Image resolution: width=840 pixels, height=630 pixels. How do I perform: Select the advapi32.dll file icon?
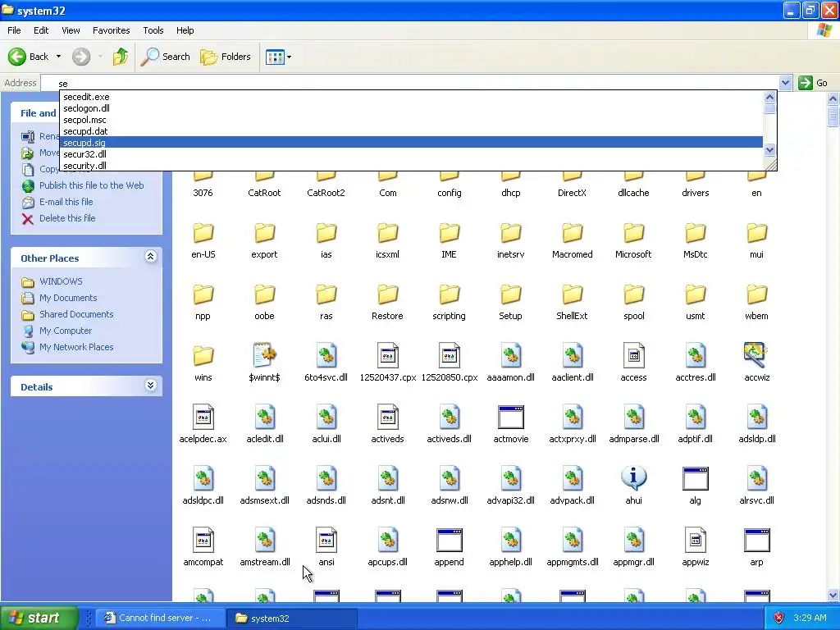(x=510, y=478)
